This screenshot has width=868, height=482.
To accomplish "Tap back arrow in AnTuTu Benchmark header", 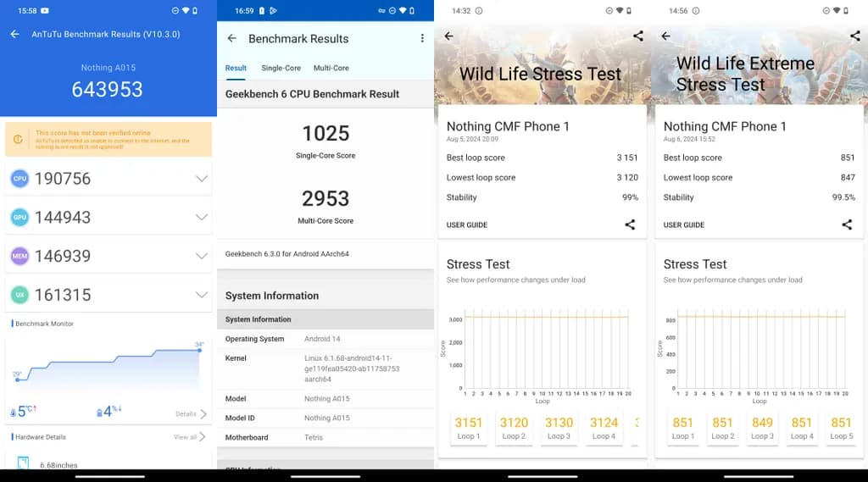I will pyautogui.click(x=14, y=35).
